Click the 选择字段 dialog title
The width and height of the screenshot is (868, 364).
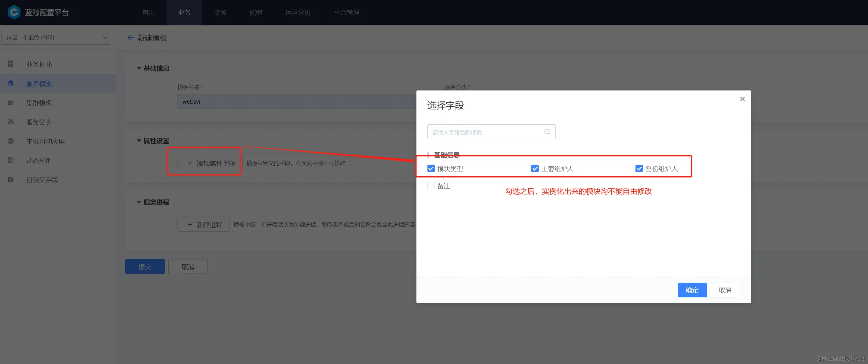click(445, 105)
